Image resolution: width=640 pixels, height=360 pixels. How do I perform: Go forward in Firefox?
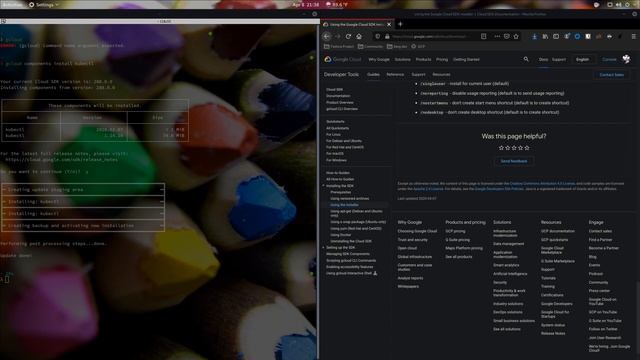(x=338, y=36)
